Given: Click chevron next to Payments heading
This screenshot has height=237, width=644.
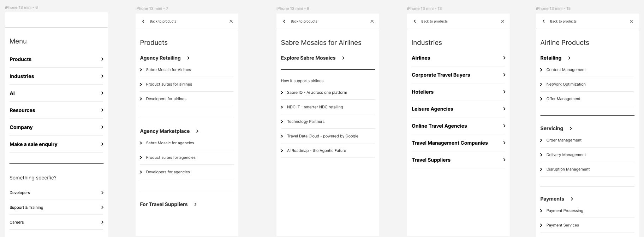Looking at the screenshot, I should (572, 199).
